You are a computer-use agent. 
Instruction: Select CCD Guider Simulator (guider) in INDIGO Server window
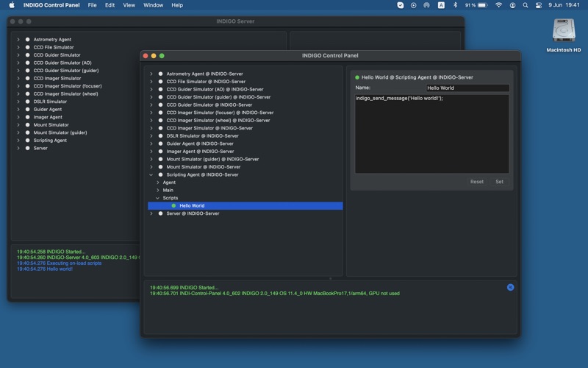66,71
